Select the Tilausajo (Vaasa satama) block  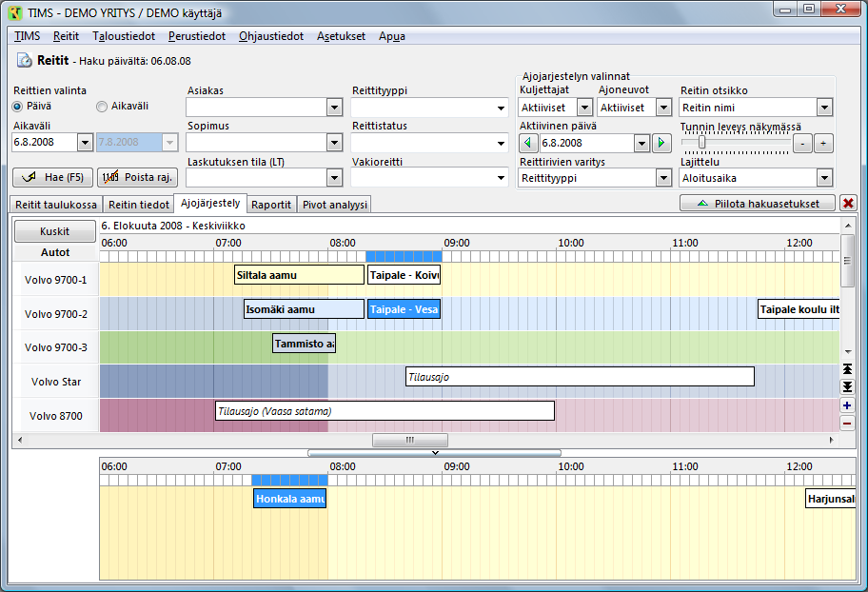pos(385,411)
